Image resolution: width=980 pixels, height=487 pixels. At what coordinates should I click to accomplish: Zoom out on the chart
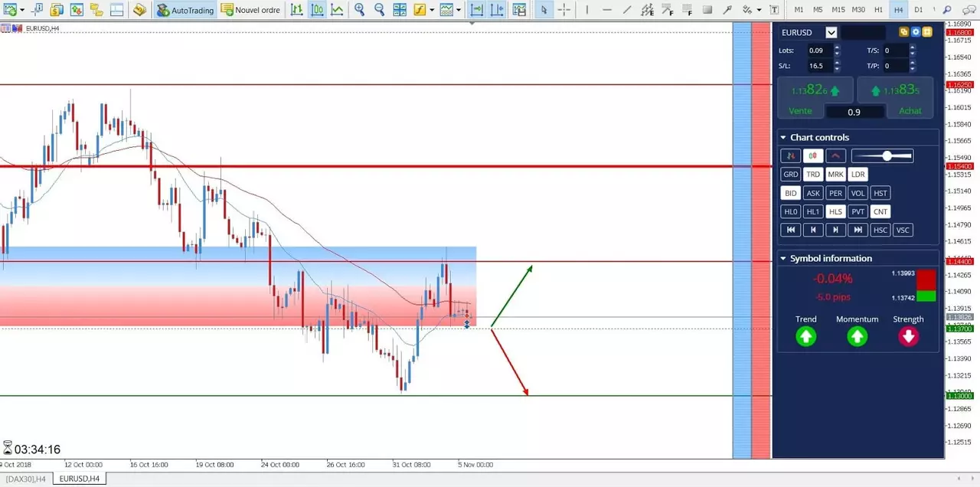380,10
